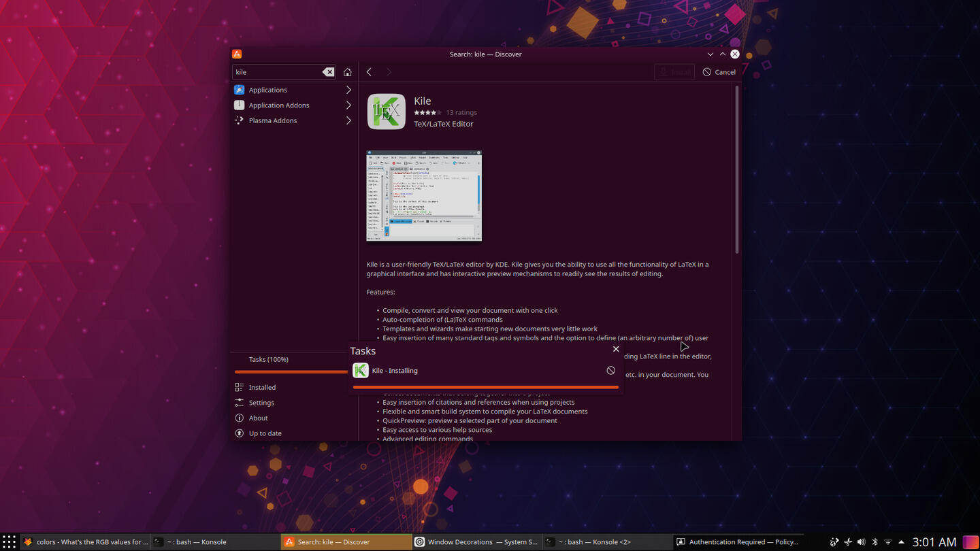Maximize the Discover window
This screenshot has width=980, height=551.
[x=723, y=54]
